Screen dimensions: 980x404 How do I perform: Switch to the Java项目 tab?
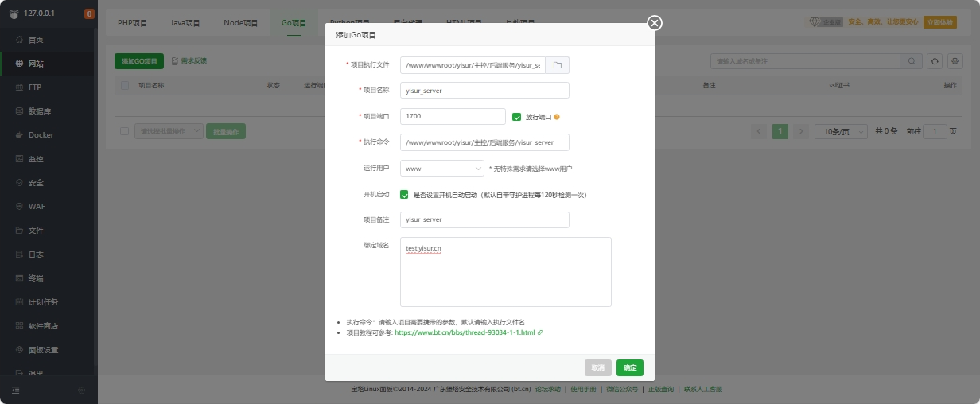point(185,23)
